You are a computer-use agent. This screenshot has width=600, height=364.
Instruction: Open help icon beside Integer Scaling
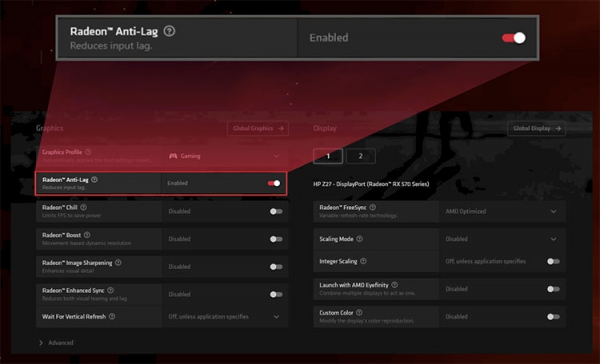[363, 261]
